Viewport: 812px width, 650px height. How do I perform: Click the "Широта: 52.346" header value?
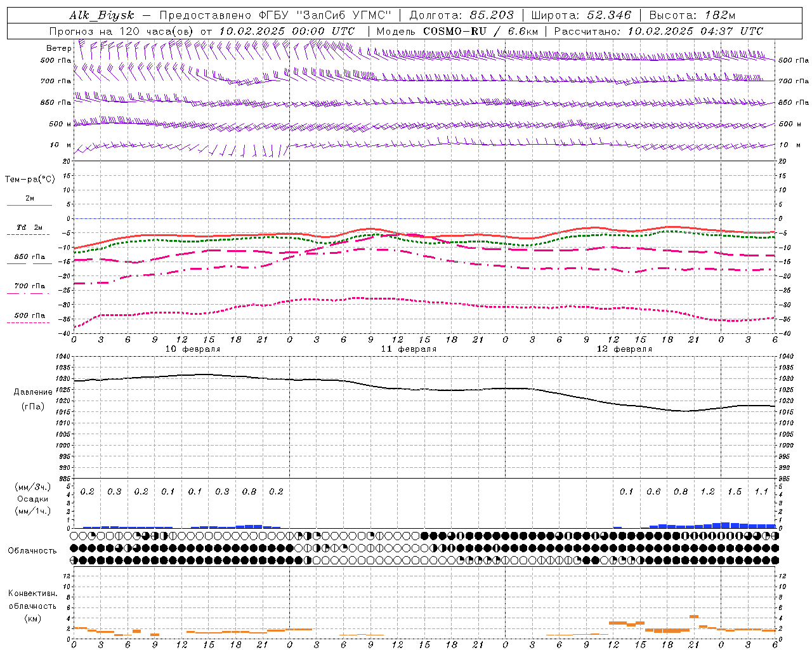pyautogui.click(x=581, y=15)
